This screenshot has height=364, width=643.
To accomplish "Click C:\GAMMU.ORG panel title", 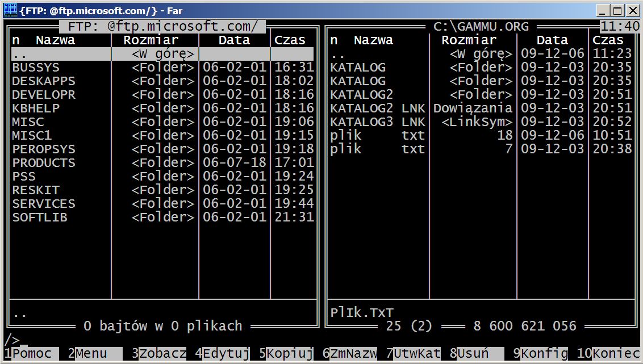I will click(x=481, y=26).
